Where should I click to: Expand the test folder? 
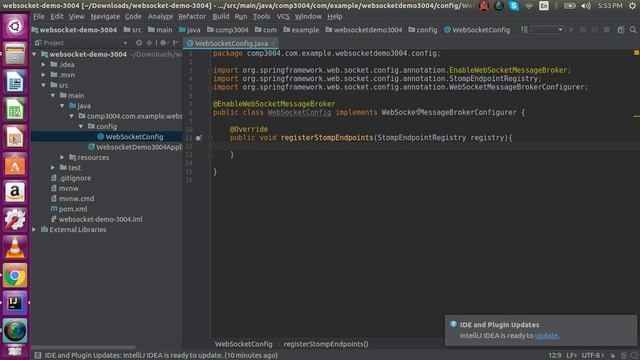(x=53, y=168)
